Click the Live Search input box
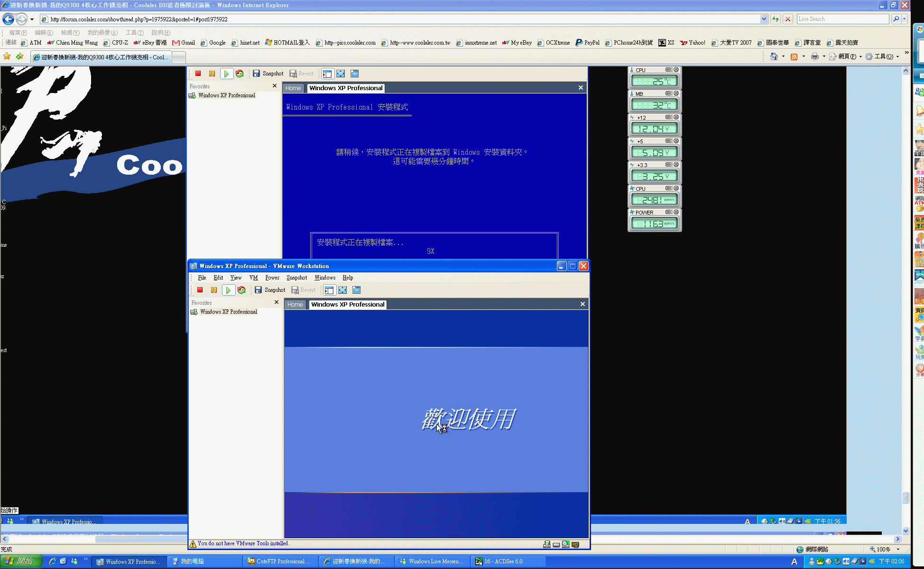This screenshot has height=569, width=924. [843, 19]
